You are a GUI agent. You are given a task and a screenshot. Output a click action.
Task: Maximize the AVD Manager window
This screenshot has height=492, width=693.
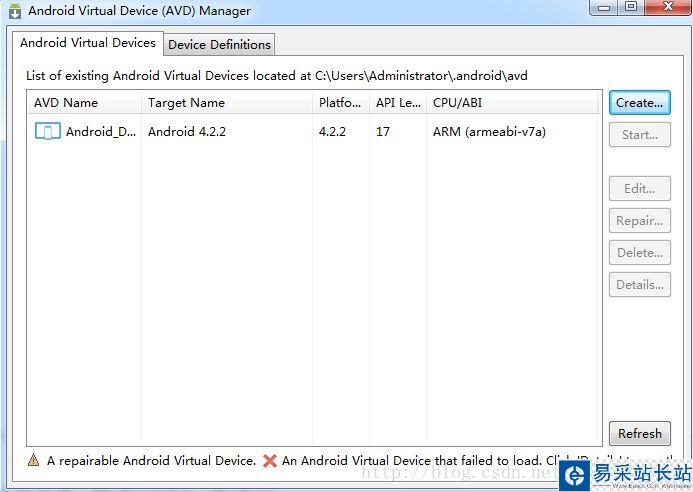coord(631,7)
